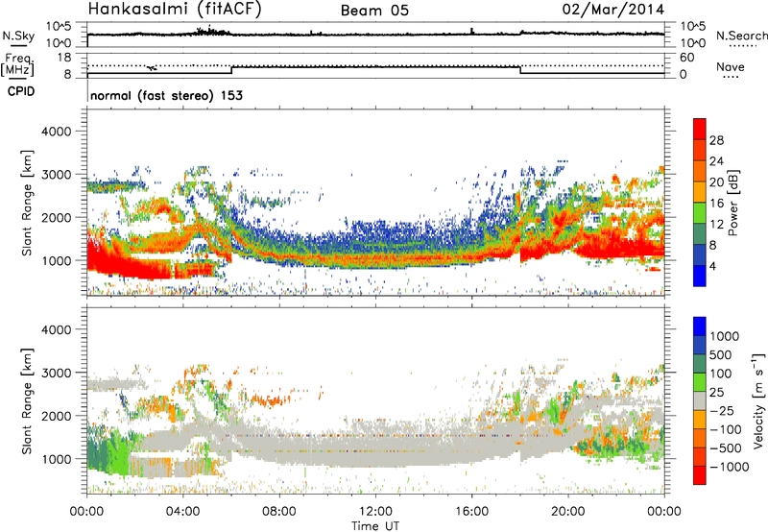Click the '16:00' time axis tick
The image size is (768, 532).
click(x=471, y=512)
